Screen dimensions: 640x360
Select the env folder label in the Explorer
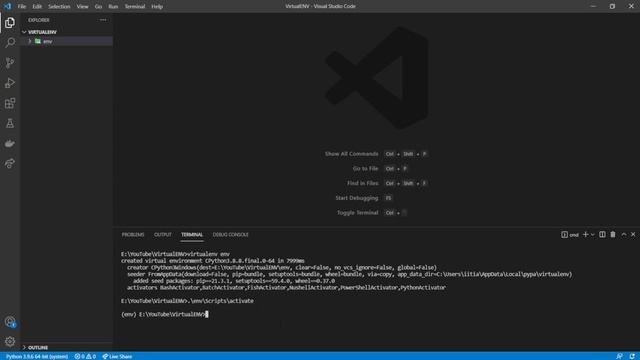[x=48, y=41]
